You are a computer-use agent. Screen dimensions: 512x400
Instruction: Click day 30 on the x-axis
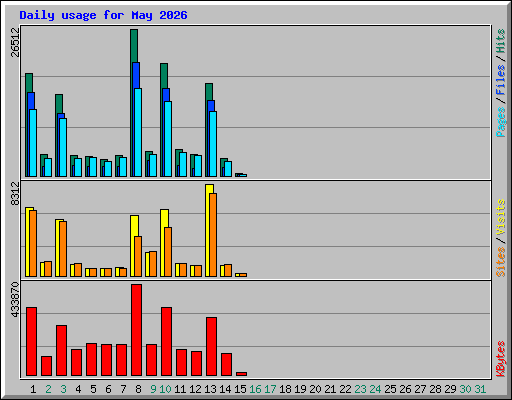465,389
